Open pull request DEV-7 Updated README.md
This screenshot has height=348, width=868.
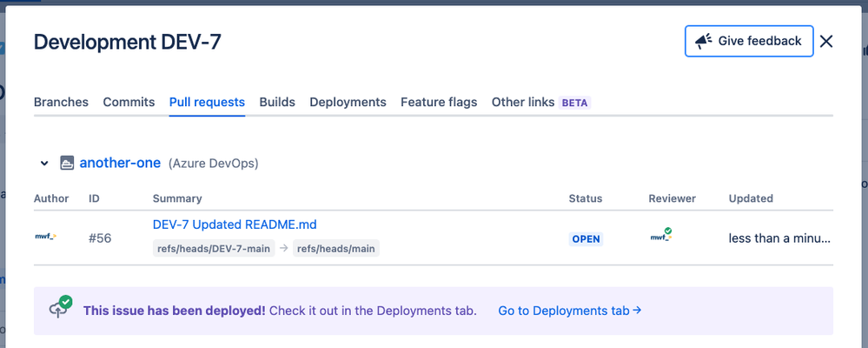pyautogui.click(x=235, y=224)
